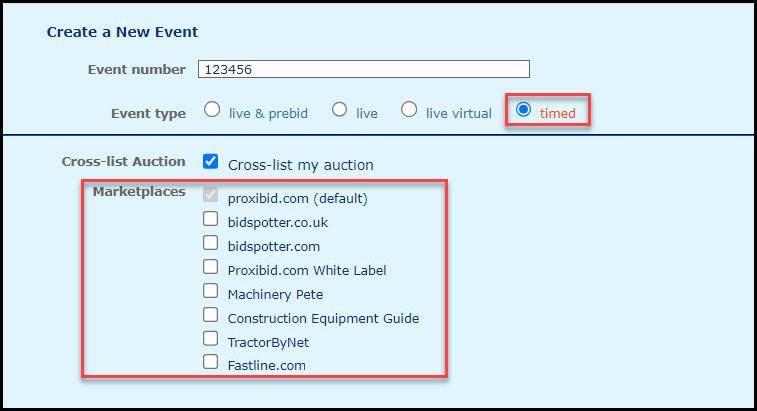Select the timed event type radio button
Image resolution: width=757 pixels, height=411 pixels.
point(523,110)
